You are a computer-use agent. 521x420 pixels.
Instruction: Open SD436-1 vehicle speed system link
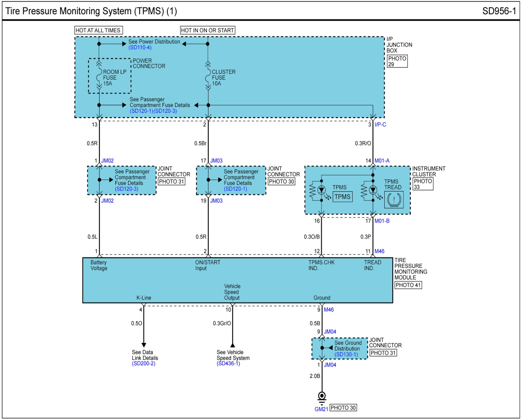pyautogui.click(x=228, y=363)
